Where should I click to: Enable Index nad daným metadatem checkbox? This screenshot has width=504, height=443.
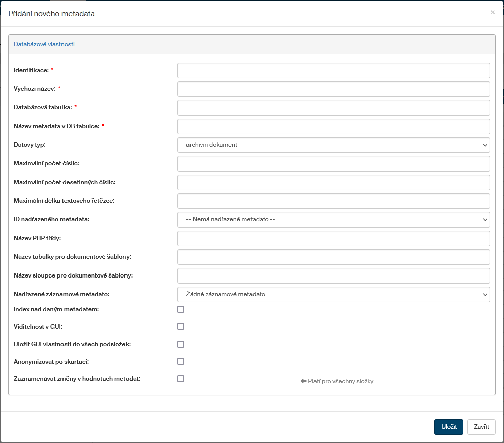point(181,309)
